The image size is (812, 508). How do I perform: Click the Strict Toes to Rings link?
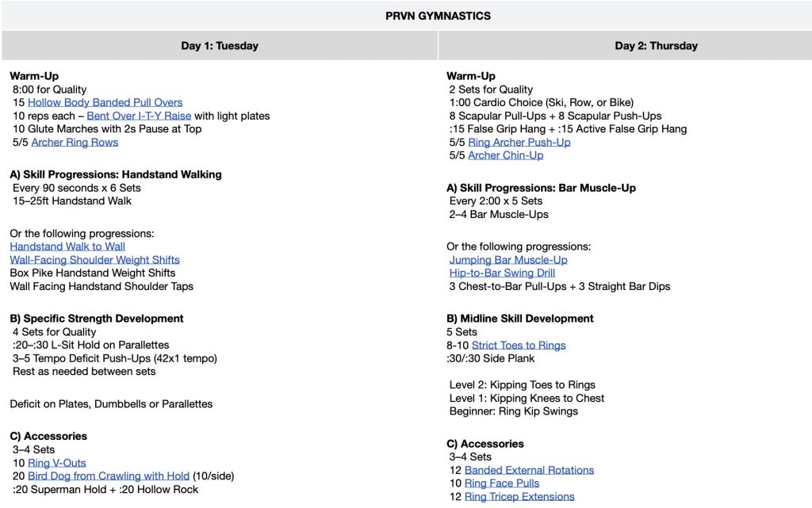coord(519,346)
